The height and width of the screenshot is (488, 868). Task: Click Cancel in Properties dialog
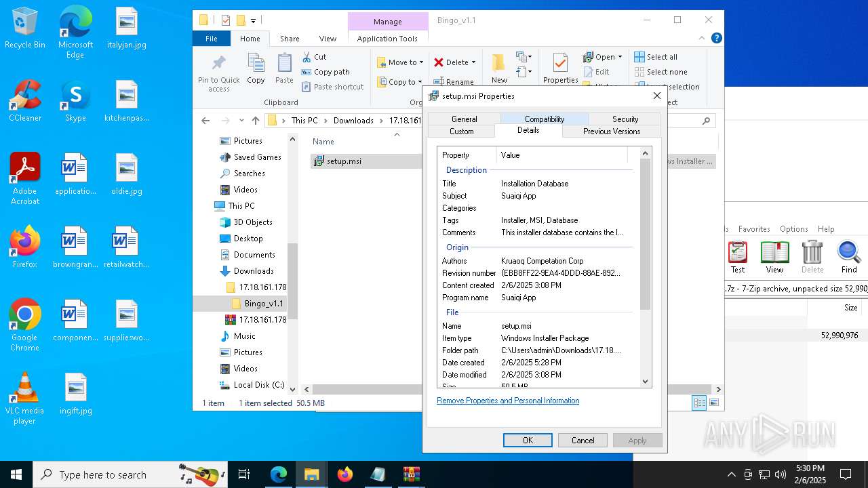click(x=583, y=440)
